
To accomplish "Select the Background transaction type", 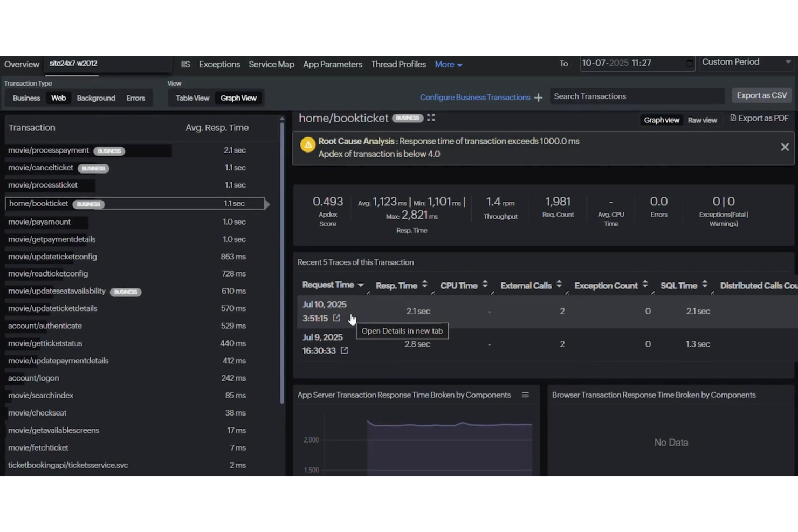I will pyautogui.click(x=96, y=98).
